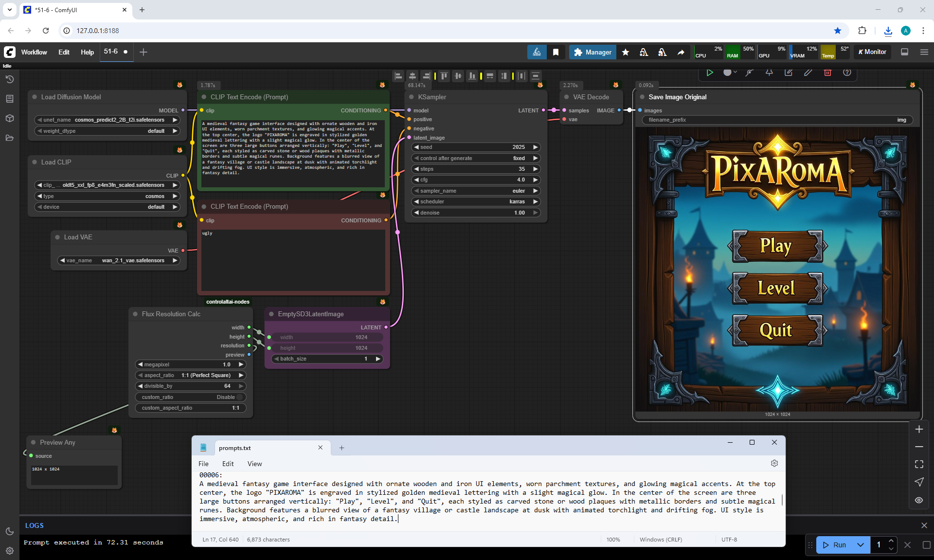Image resolution: width=934 pixels, height=560 pixels.
Task: Open the Run button dropdown arrow
Action: pyautogui.click(x=860, y=545)
